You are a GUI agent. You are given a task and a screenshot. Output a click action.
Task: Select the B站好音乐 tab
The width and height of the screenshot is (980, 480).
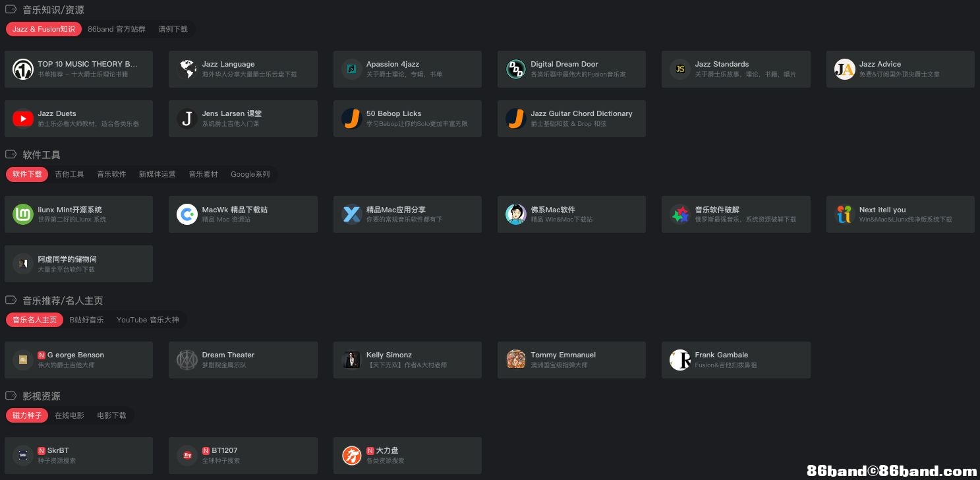pos(86,320)
